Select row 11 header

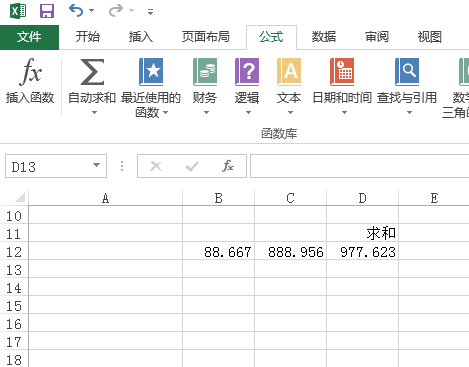coord(14,234)
